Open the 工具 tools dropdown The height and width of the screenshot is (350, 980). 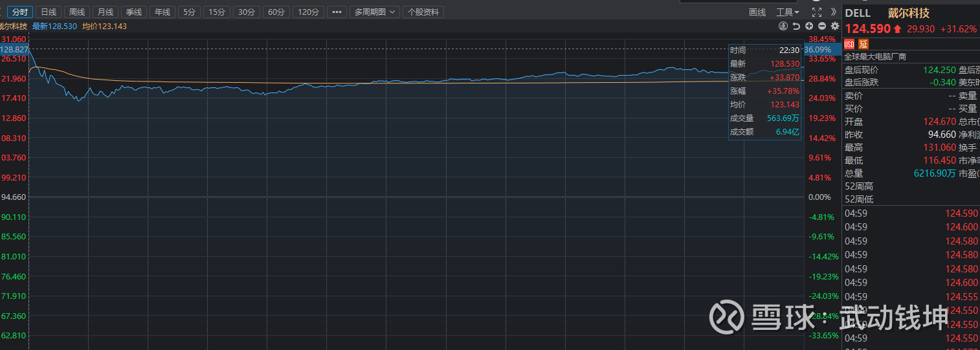point(788,12)
